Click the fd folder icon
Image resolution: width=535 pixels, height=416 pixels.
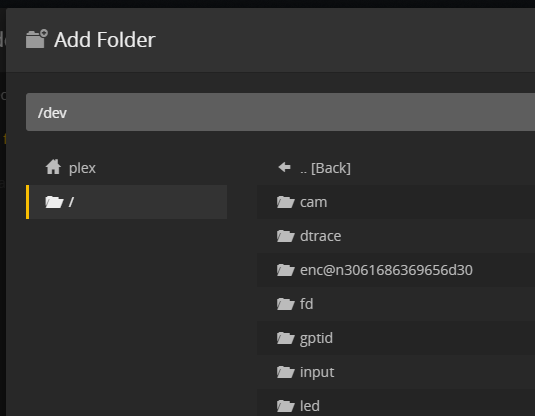pos(286,304)
